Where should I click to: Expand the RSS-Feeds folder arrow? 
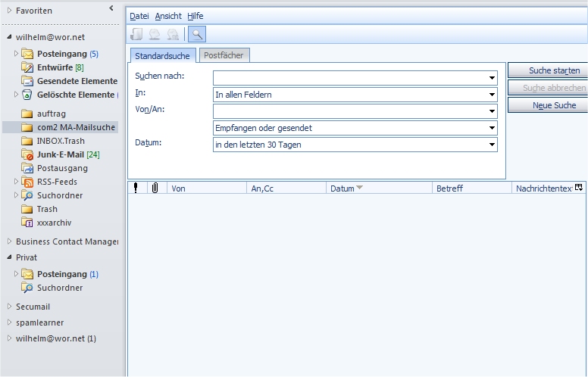pos(16,182)
